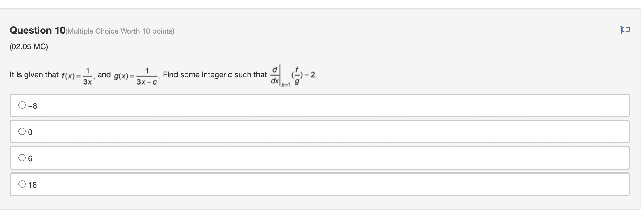
Task: Select the radio button for answer 18
Action: 22,184
